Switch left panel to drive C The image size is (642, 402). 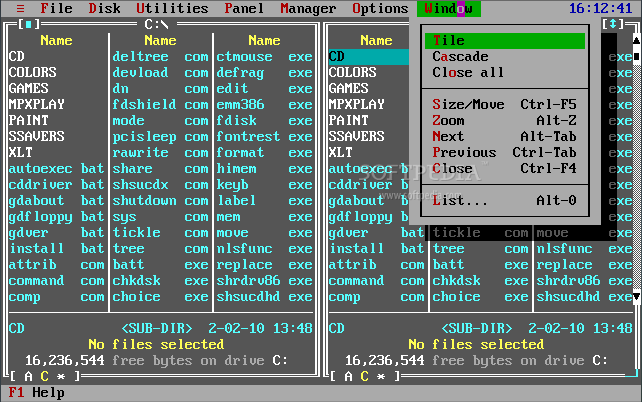tap(44, 376)
